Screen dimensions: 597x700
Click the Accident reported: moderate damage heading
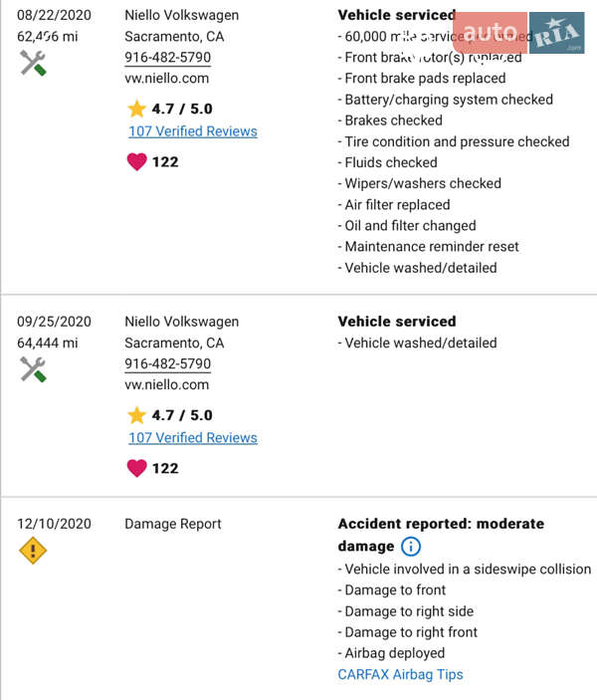click(441, 524)
